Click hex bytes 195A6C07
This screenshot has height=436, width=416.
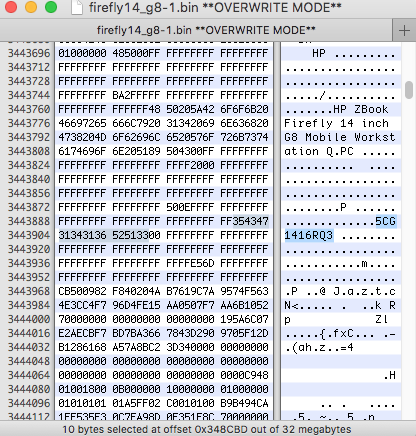(244, 319)
